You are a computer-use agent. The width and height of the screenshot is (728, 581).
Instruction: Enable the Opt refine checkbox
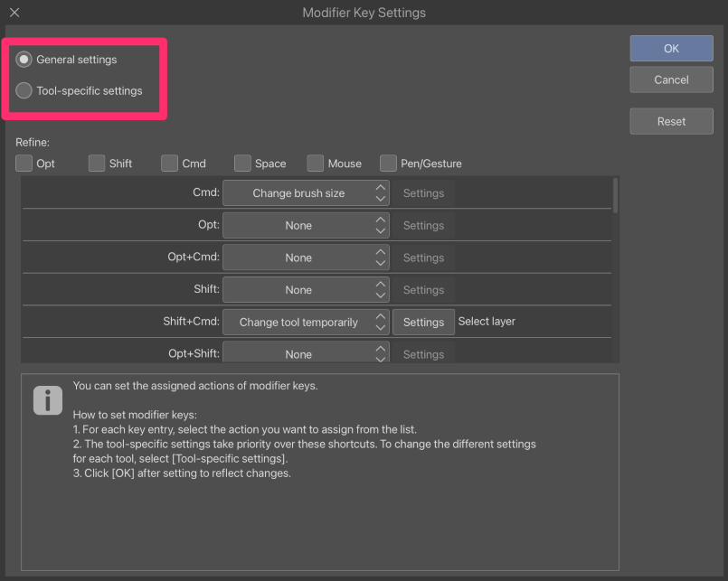point(24,164)
